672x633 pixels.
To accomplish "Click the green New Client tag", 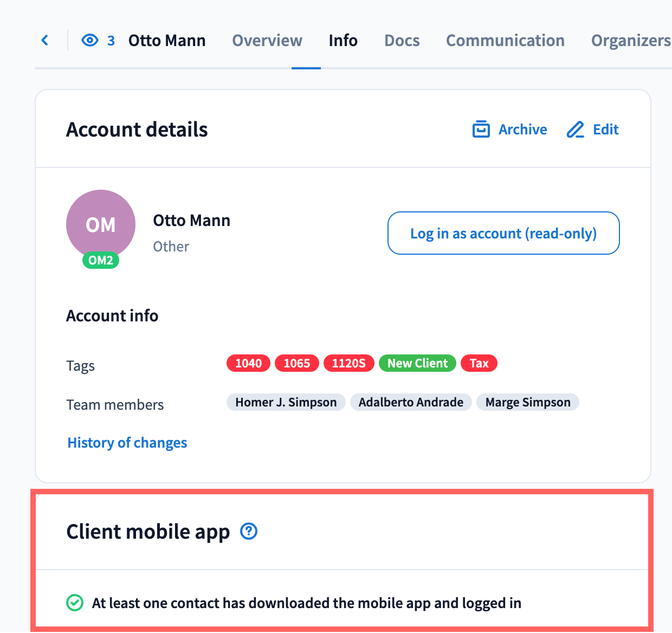I will 417,363.
